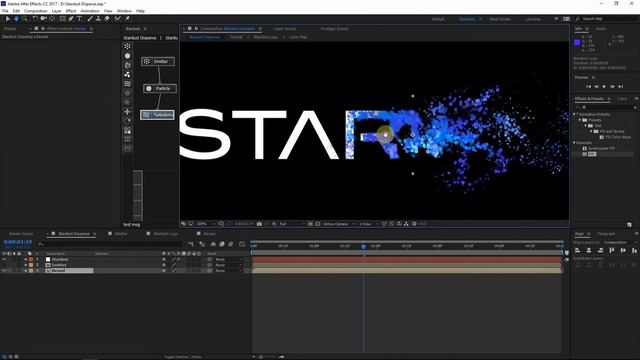Open the Composition menu
Screen dimensions: 640x360
[x=36, y=11]
